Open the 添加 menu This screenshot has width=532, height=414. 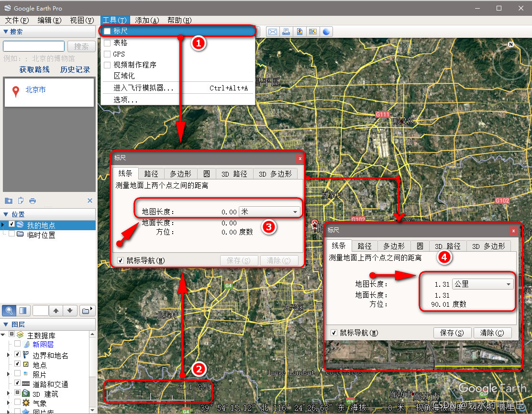(146, 21)
